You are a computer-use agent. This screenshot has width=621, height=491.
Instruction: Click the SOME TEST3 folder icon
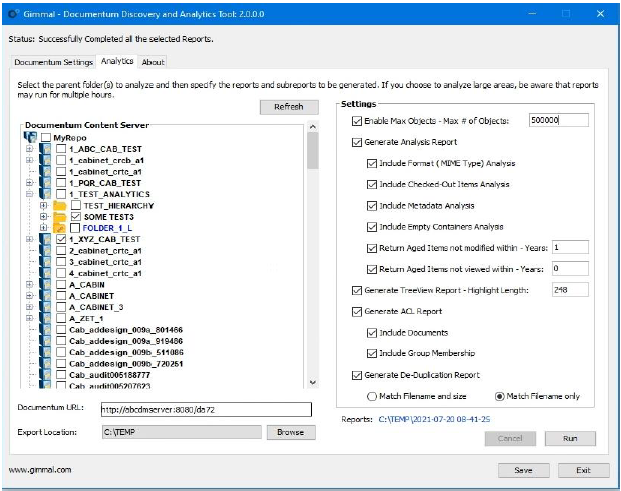click(x=59, y=216)
